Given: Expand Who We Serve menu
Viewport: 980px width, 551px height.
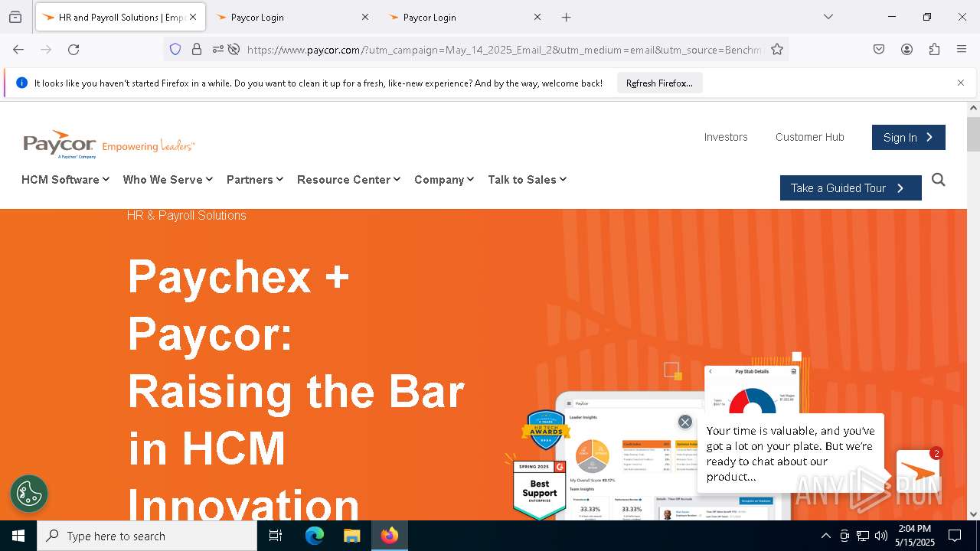Looking at the screenshot, I should 168,179.
